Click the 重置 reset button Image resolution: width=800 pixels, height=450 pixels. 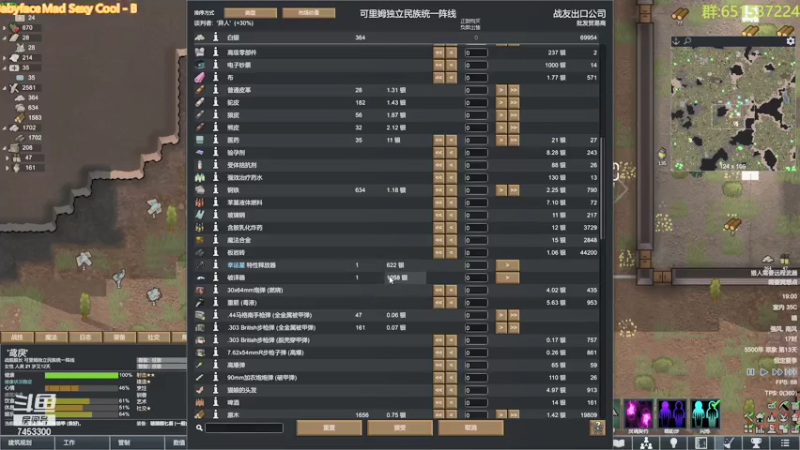[x=329, y=428]
